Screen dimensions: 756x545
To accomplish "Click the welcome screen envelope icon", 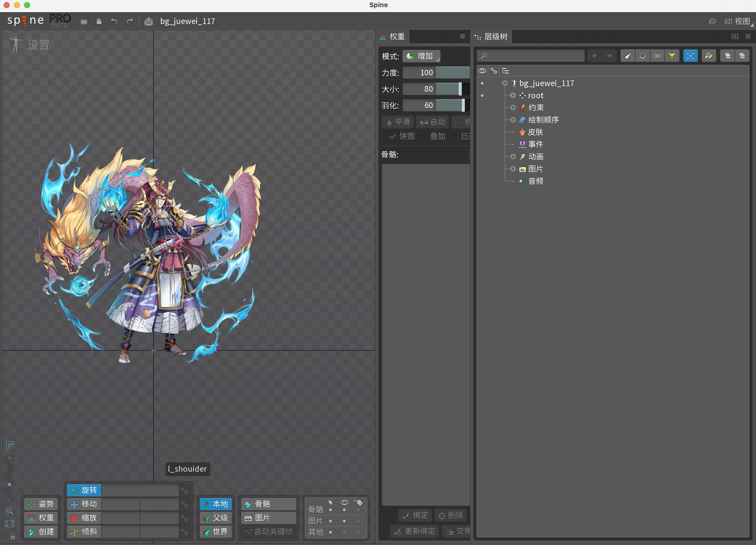I will click(x=149, y=22).
